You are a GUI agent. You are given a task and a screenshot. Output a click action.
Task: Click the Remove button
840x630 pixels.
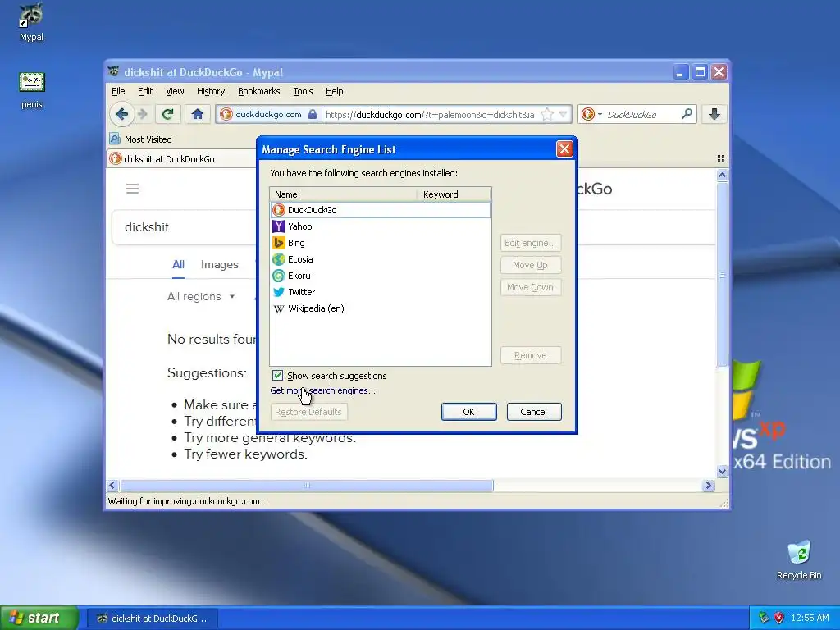531,355
